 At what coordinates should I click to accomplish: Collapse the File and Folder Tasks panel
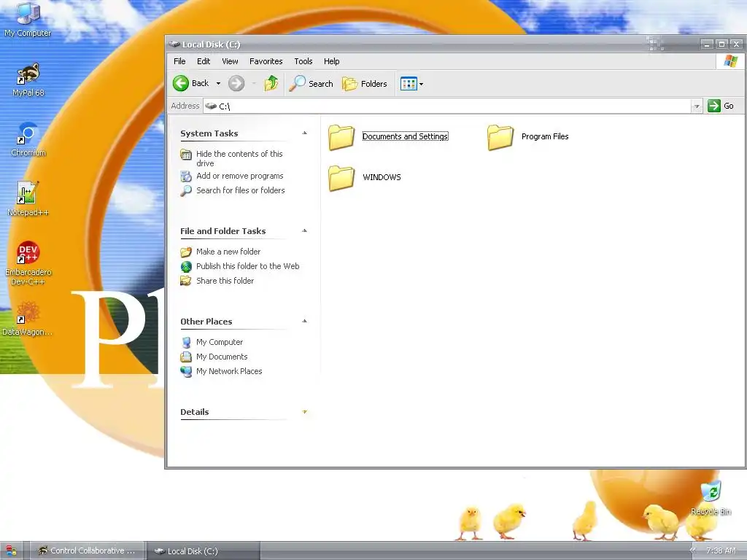pyautogui.click(x=304, y=231)
